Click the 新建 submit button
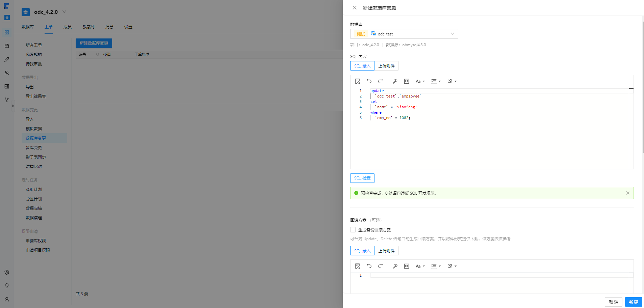 click(634, 302)
